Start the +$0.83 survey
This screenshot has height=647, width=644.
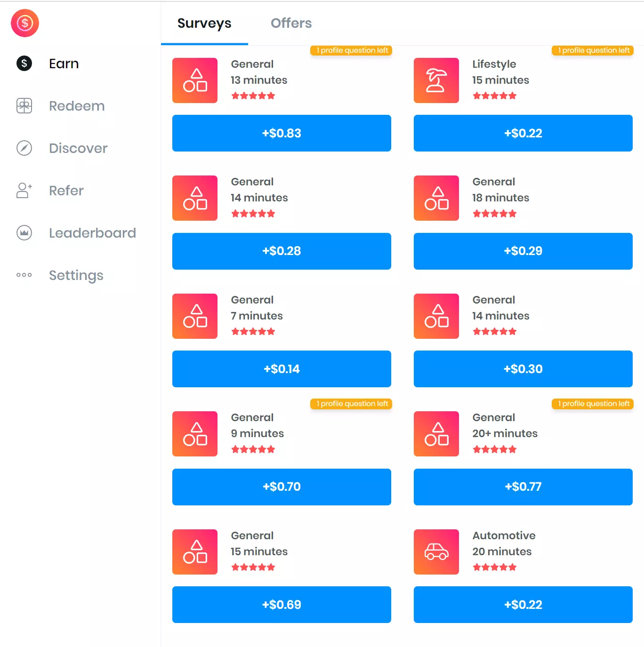coord(282,133)
